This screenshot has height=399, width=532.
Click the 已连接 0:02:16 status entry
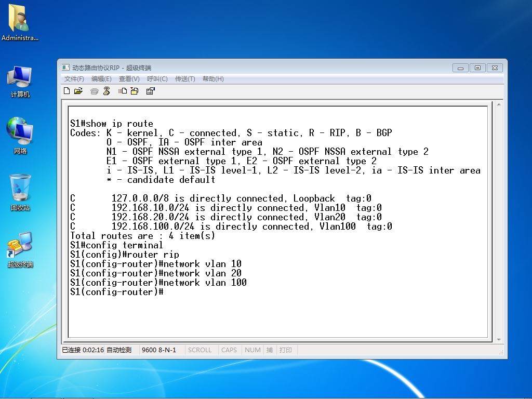coord(83,350)
